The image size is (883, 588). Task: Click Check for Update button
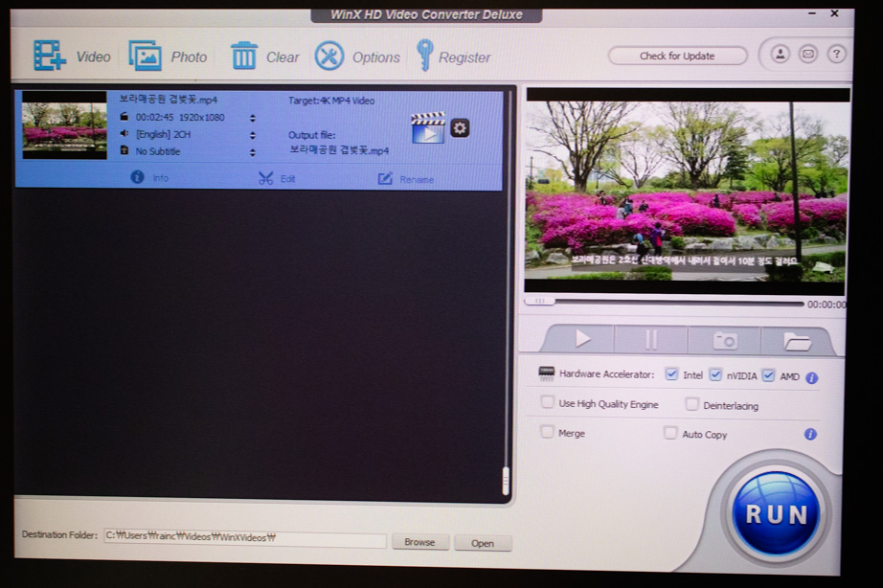click(x=677, y=56)
